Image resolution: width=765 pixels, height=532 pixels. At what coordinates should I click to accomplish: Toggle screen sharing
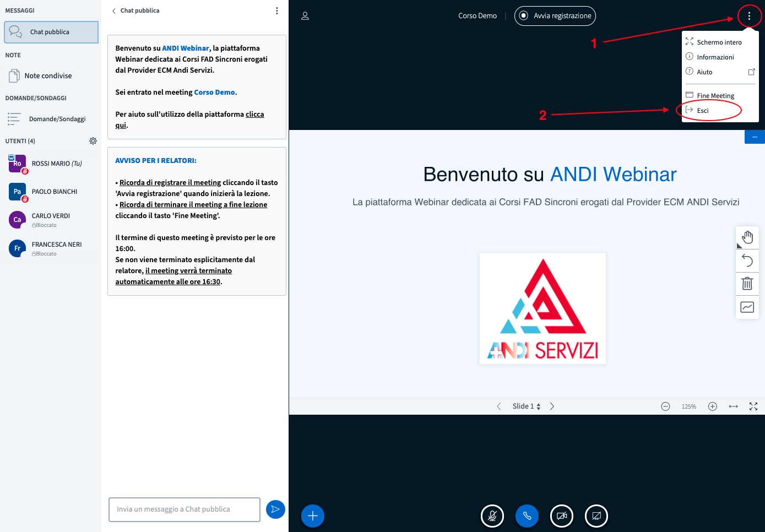click(596, 516)
